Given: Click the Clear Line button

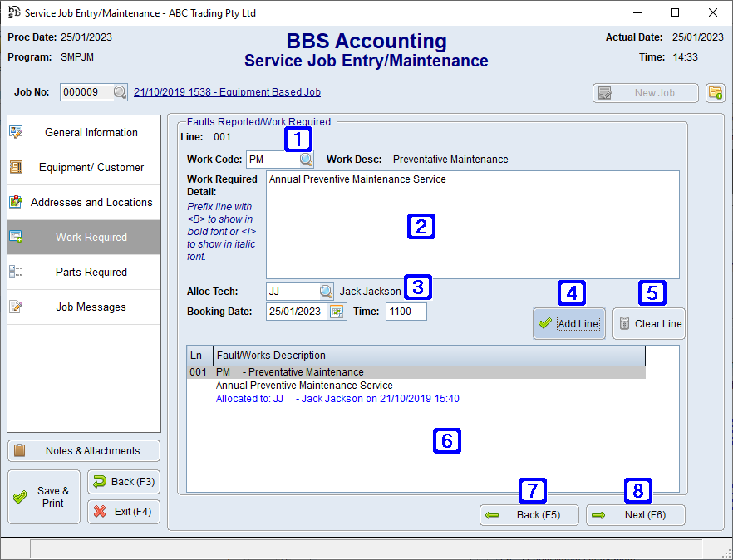Looking at the screenshot, I should click(649, 324).
